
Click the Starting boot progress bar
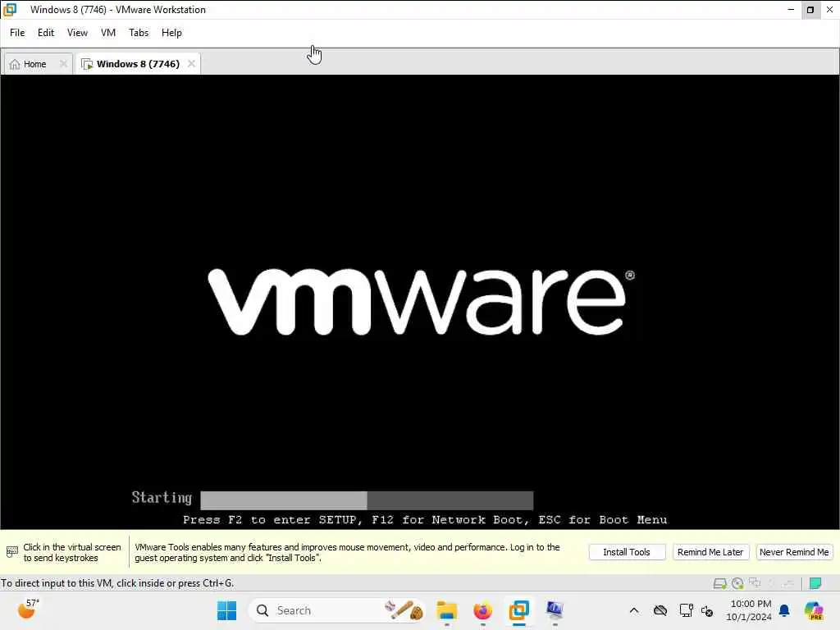click(367, 500)
